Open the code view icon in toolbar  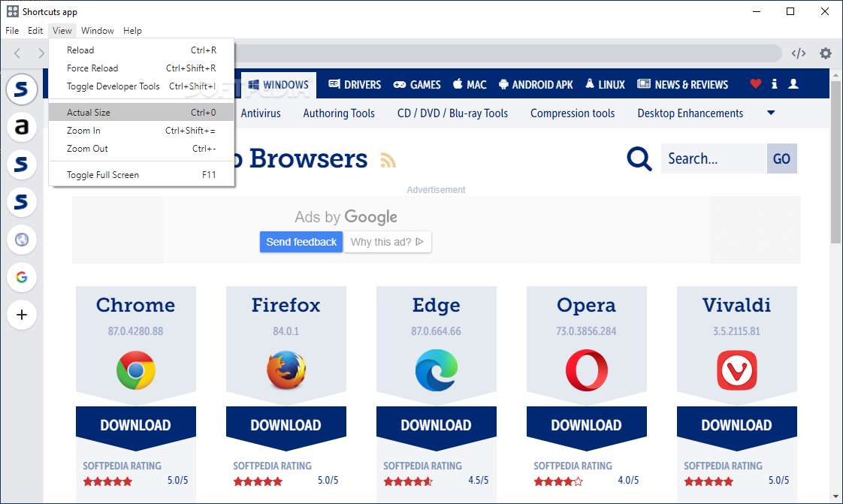click(x=799, y=53)
